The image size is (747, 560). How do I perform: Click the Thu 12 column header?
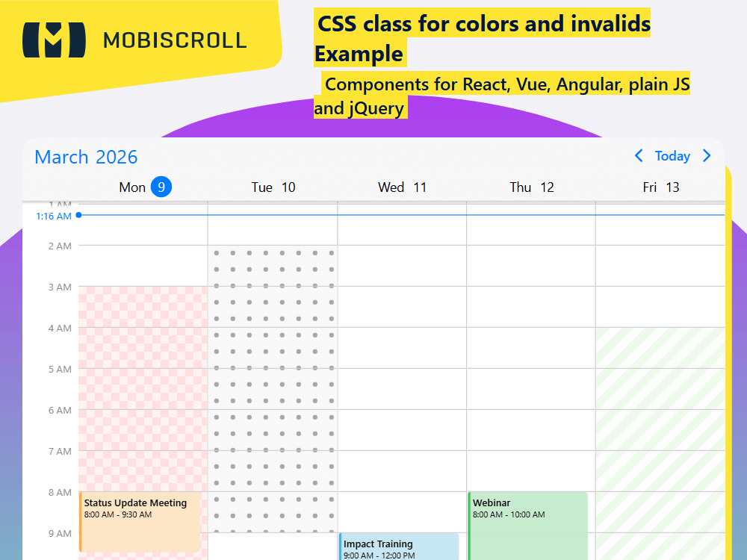coord(532,187)
